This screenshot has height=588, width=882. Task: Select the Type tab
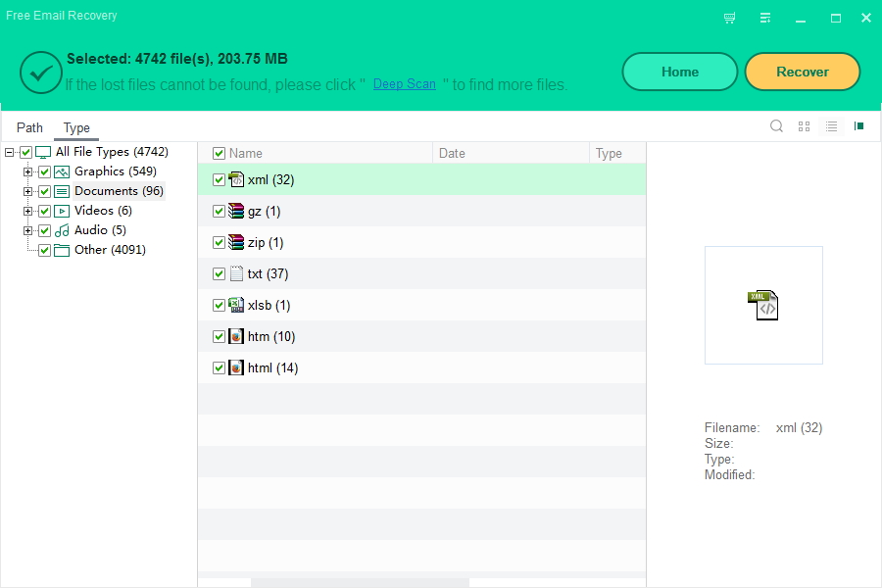tap(76, 127)
